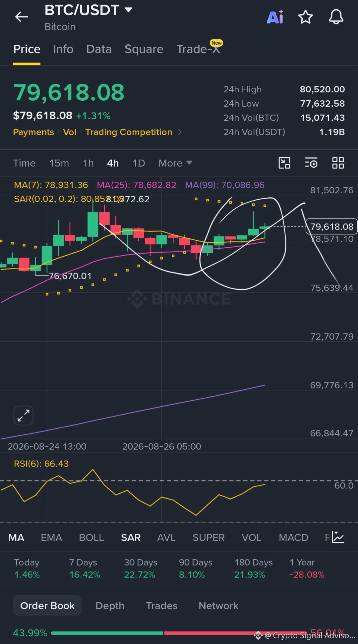Tap the 7 Days 16.42% performance
The width and height of the screenshot is (358, 644).
85,569
